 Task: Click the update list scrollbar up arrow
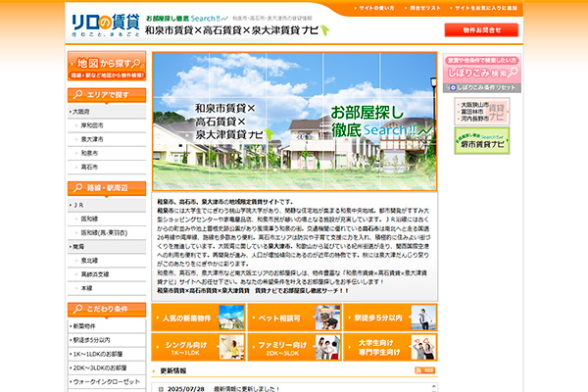click(433, 386)
